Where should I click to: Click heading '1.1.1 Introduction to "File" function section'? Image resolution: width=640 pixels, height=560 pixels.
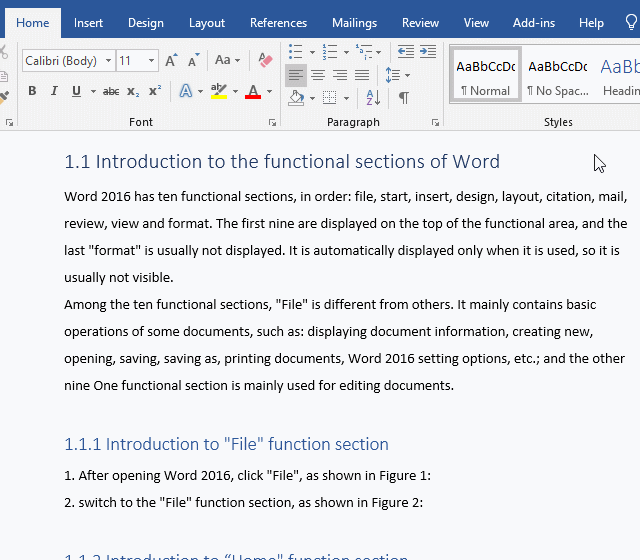[x=227, y=444]
